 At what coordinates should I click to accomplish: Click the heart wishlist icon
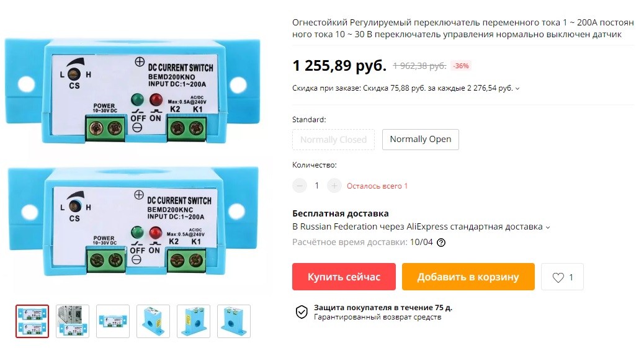tap(558, 277)
